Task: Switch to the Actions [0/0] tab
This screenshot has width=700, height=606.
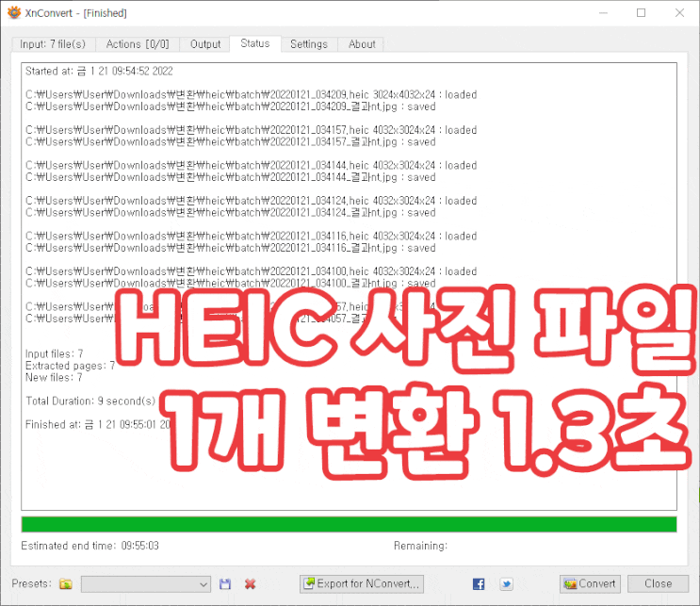Action: pyautogui.click(x=138, y=44)
